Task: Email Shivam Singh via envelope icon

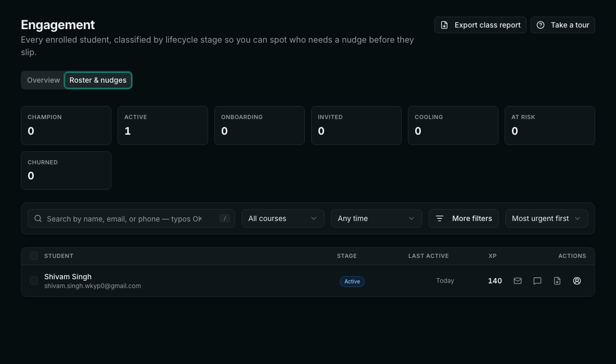Action: 517,281
